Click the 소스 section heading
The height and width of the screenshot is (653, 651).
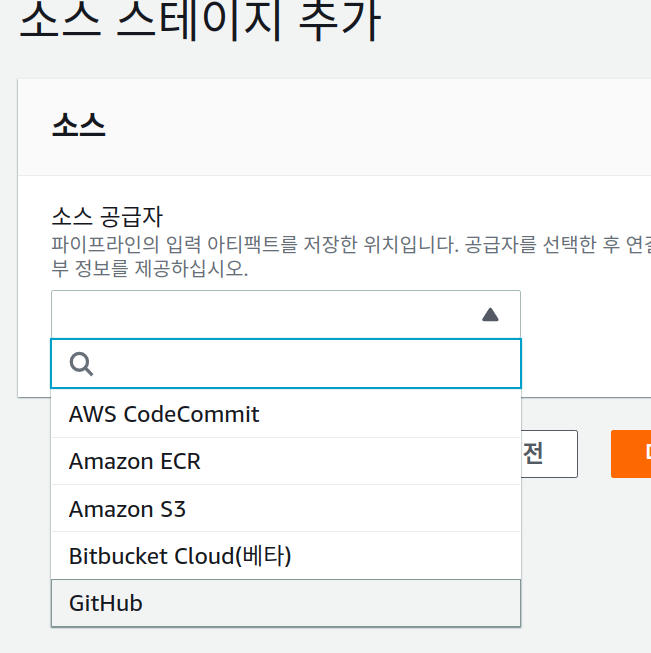[x=79, y=125]
